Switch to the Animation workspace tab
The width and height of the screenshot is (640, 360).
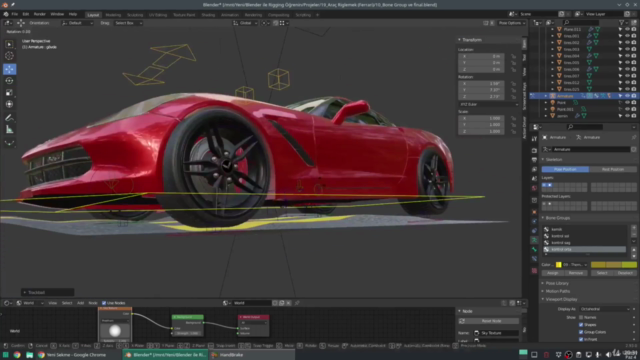[230, 15]
